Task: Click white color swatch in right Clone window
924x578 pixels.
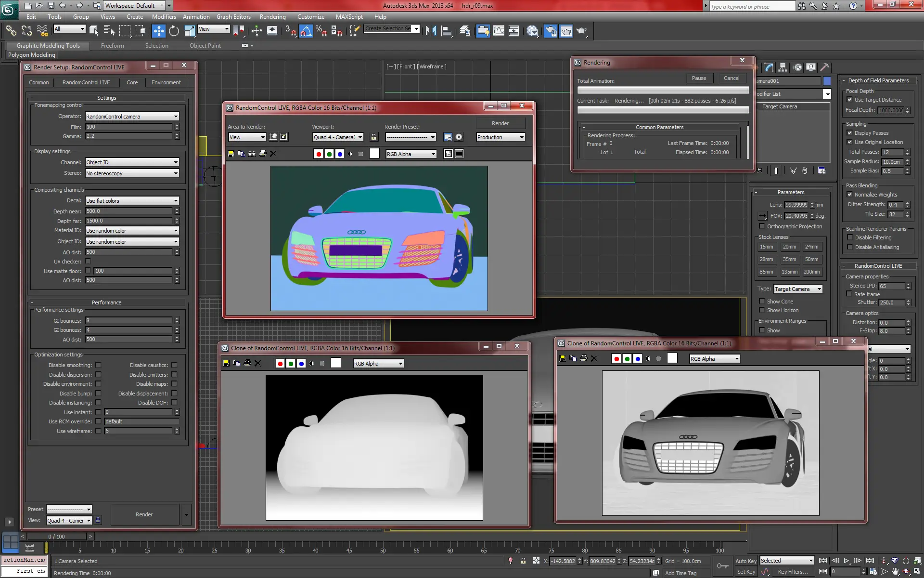Action: pyautogui.click(x=672, y=358)
